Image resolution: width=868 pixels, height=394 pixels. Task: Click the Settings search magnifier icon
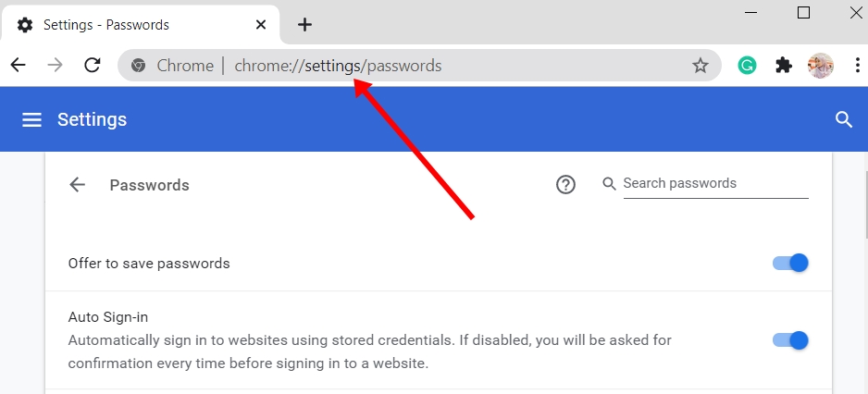coord(843,119)
